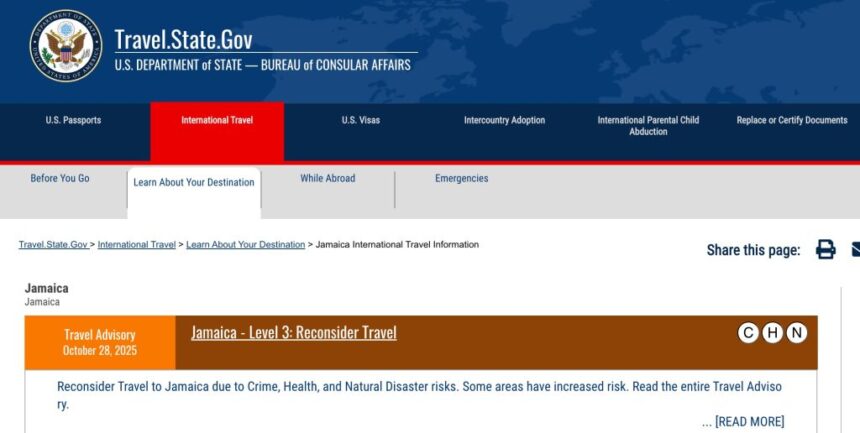Click the Travel Advisory October 28, 2025 box
This screenshot has width=860, height=433.
click(x=100, y=342)
